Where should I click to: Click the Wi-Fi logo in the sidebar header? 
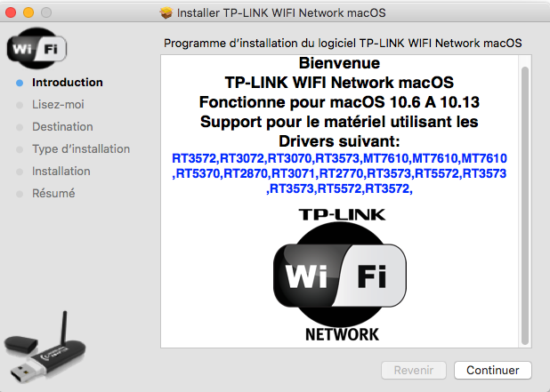[x=36, y=48]
